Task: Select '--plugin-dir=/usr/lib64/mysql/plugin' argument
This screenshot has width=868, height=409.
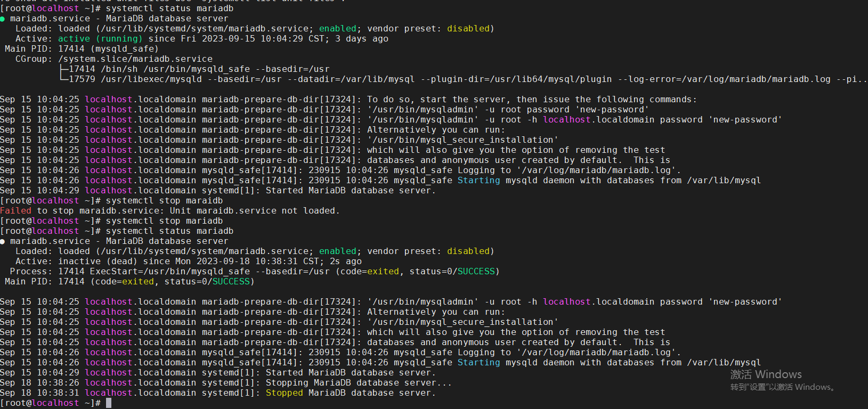Action: [x=516, y=79]
